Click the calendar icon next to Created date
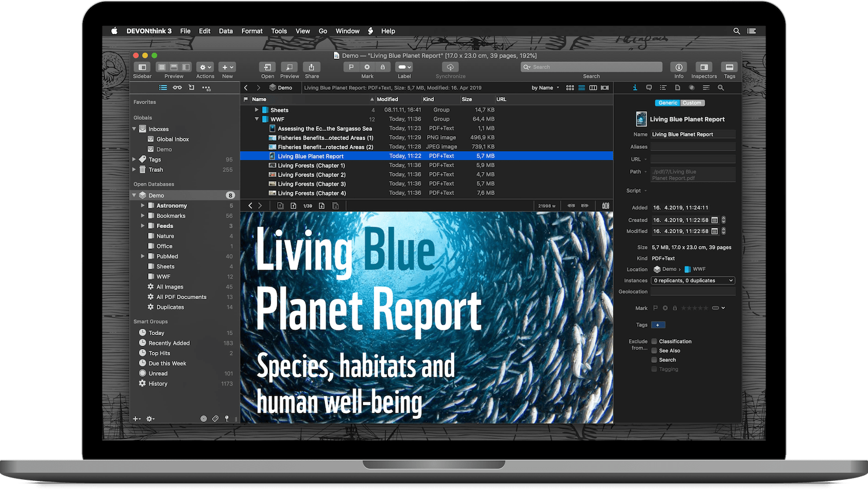868x496 pixels. pyautogui.click(x=715, y=220)
